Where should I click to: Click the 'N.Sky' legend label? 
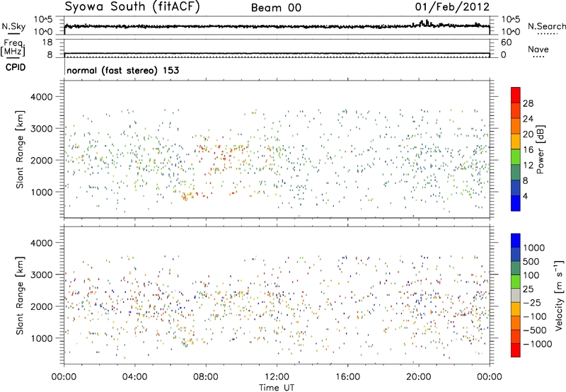coord(13,26)
